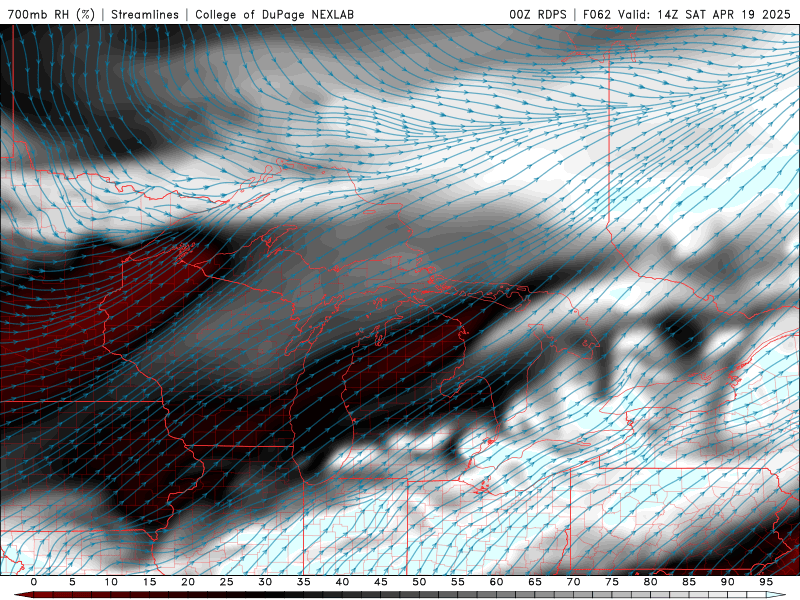Image resolution: width=800 pixels, height=600 pixels.
Task: Click the "55" tick label on the color scale
Action: 458,582
